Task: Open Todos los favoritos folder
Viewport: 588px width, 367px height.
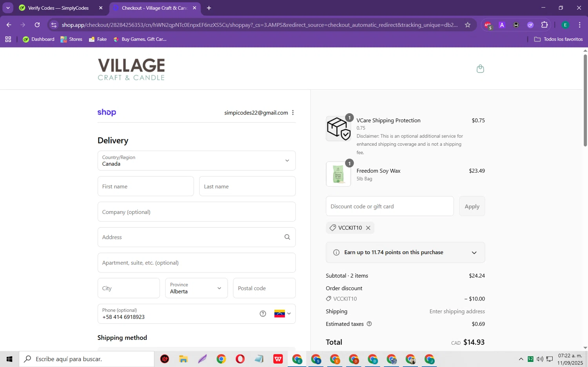Action: coord(558,39)
